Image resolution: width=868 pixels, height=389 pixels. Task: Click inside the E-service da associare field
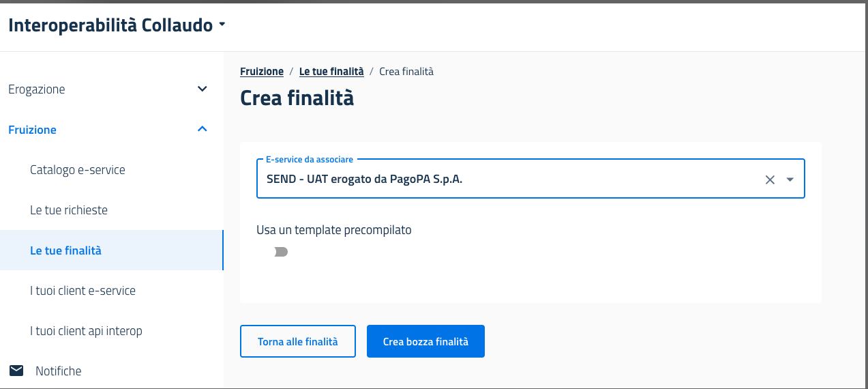[505, 179]
